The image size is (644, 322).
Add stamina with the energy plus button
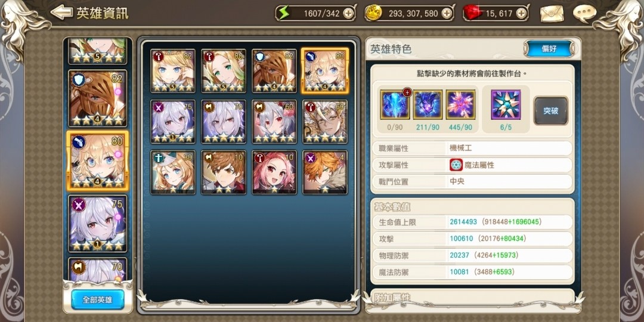[x=348, y=14]
